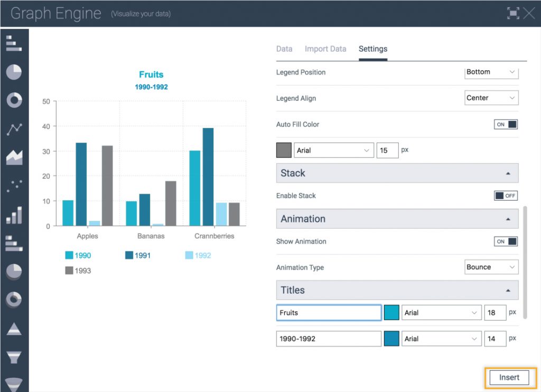Open the Import Data tab
The image size is (541, 392).
coord(325,49)
